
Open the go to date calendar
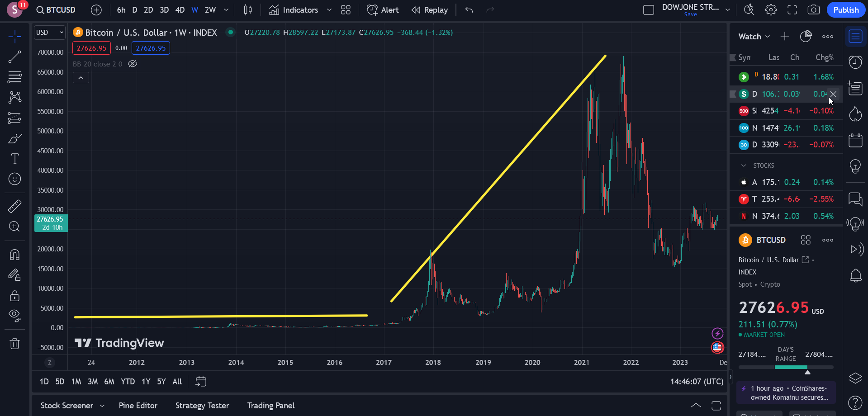coord(201,382)
